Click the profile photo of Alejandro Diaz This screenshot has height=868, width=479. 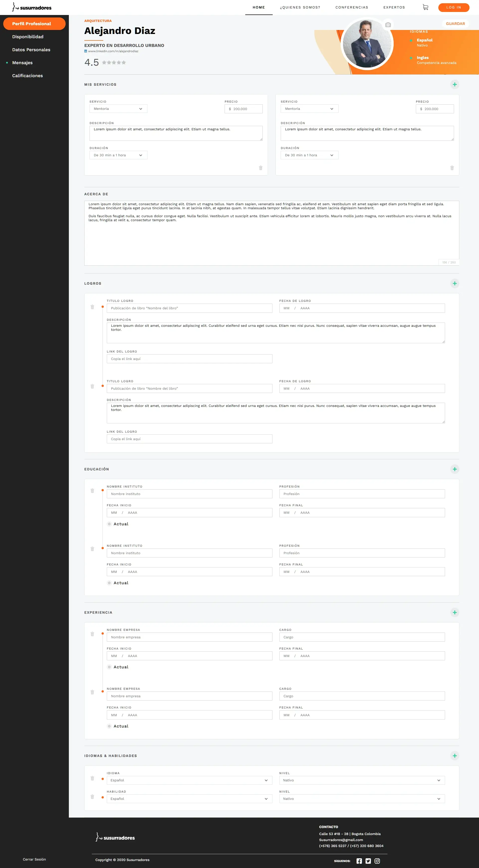[x=367, y=44]
